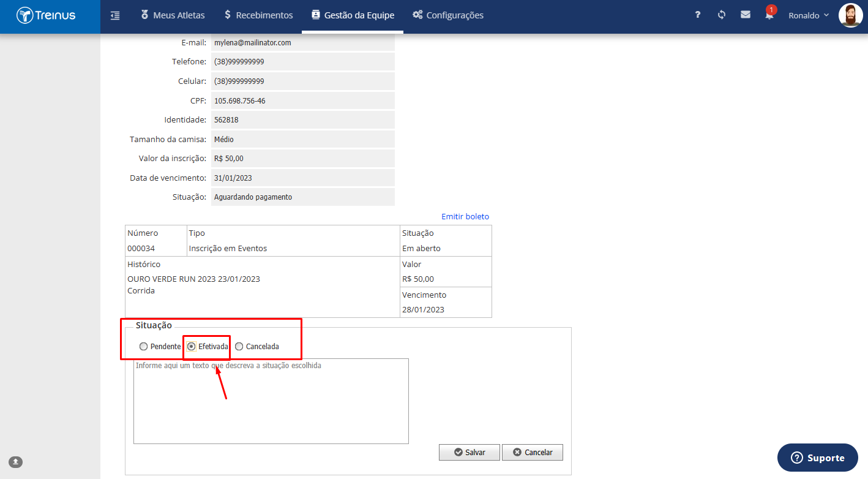This screenshot has height=479, width=868.
Task: Open the Suporte chat button
Action: (818, 458)
